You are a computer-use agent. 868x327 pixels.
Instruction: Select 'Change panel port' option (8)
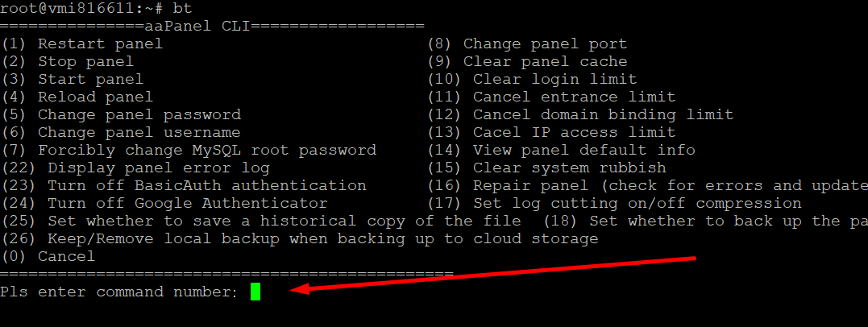pyautogui.click(x=527, y=43)
